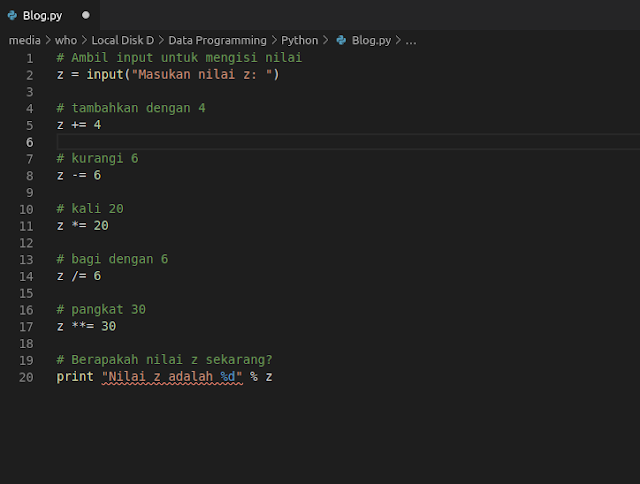The image size is (640, 484).
Task: Click comment '# Berapakah nilai z sekarang?'
Action: (x=164, y=360)
